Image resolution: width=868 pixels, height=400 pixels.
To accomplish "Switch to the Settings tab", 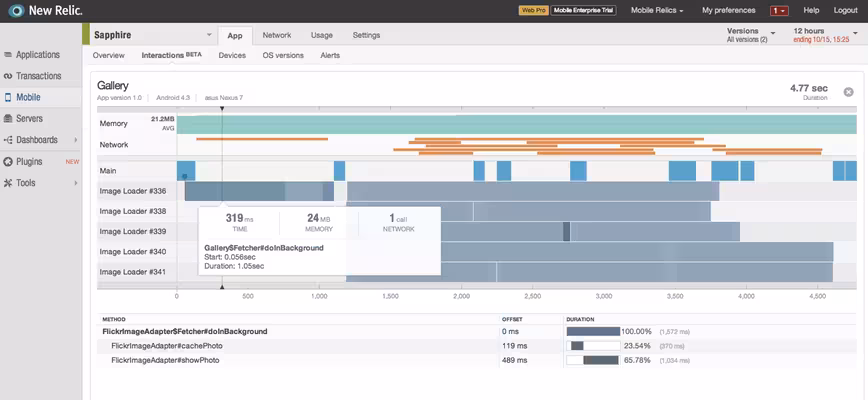I will (x=366, y=35).
